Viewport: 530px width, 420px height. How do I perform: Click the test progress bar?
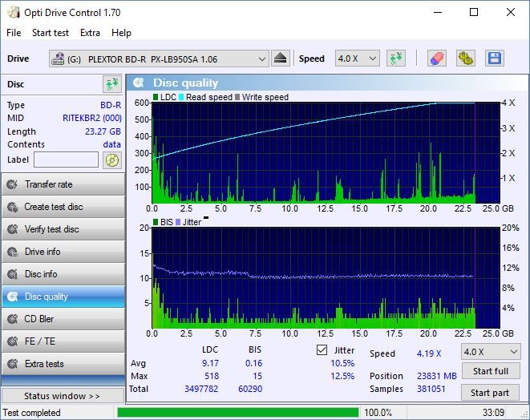coord(238,413)
